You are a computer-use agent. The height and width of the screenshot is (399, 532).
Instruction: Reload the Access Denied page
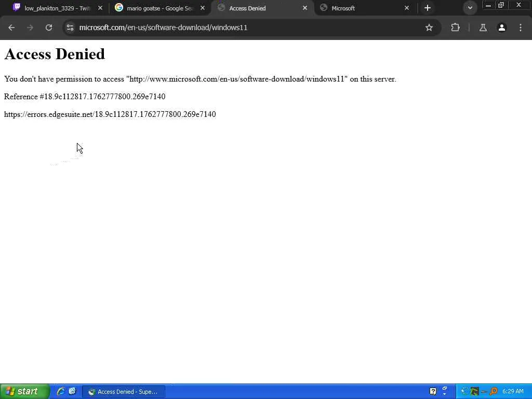tap(49, 28)
